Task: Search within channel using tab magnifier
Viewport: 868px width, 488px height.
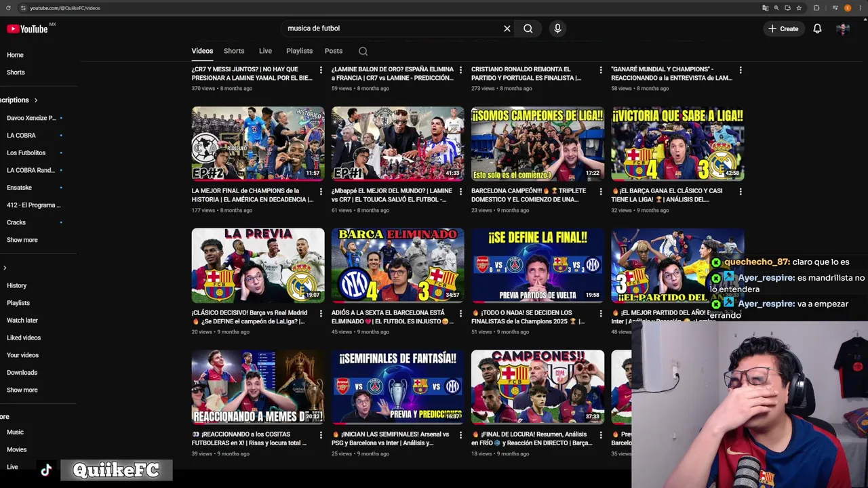Action: pos(363,51)
